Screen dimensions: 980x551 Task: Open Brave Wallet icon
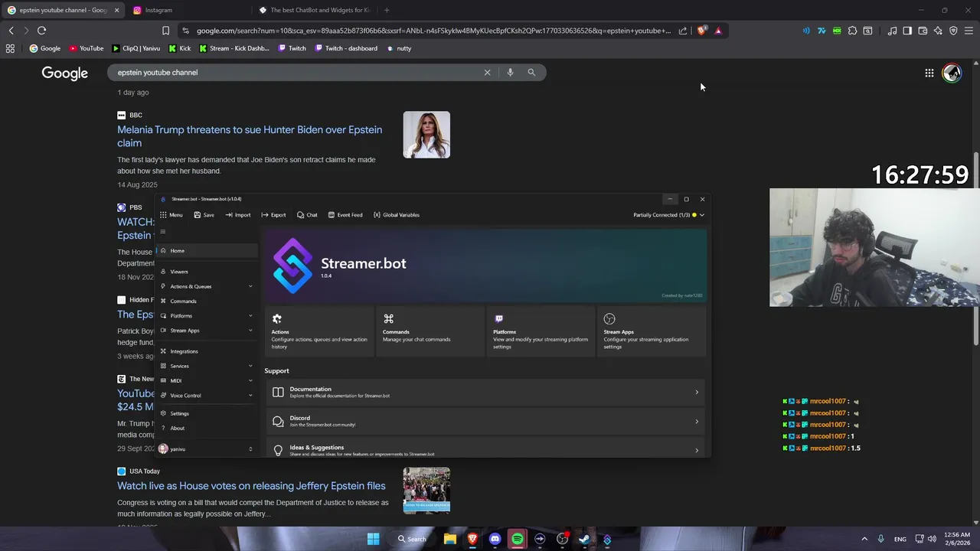point(923,31)
